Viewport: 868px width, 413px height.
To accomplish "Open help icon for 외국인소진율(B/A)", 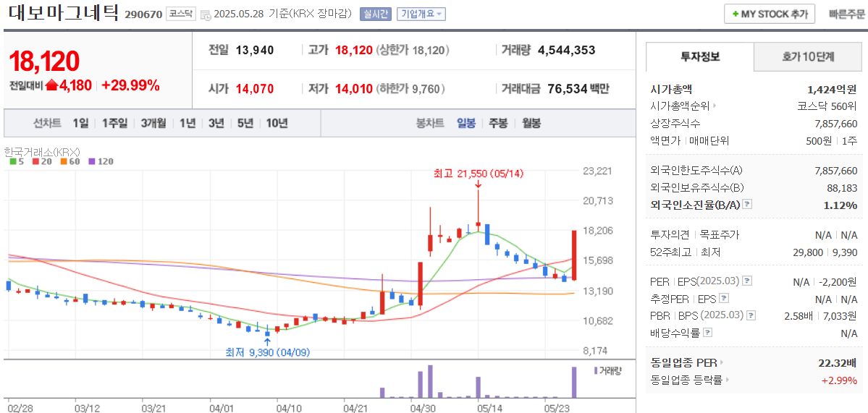I will coord(747,204).
